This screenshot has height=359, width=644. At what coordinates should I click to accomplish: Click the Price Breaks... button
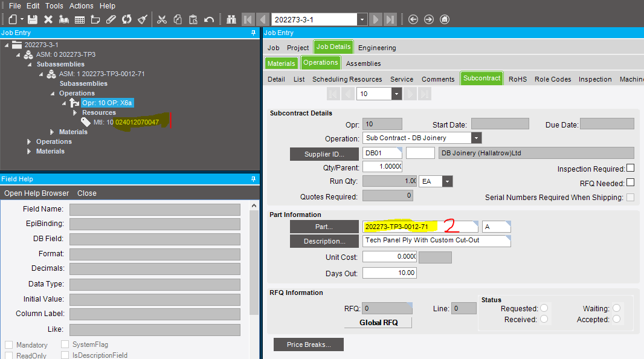pos(309,344)
